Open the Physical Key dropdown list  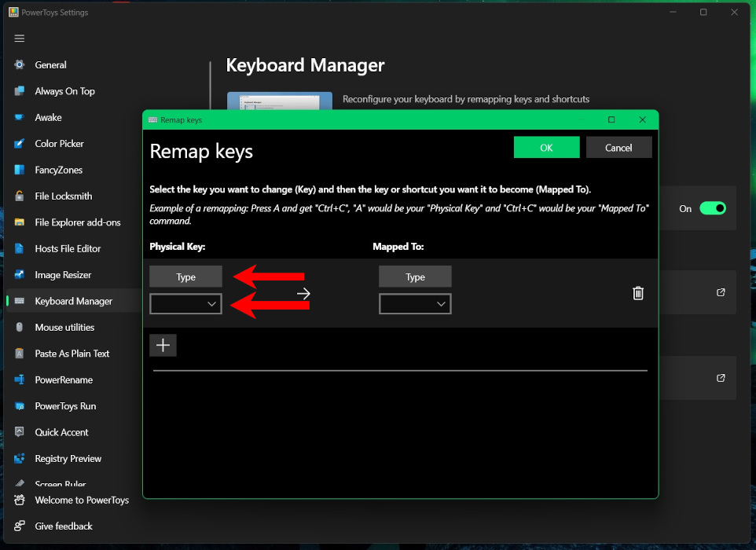185,303
